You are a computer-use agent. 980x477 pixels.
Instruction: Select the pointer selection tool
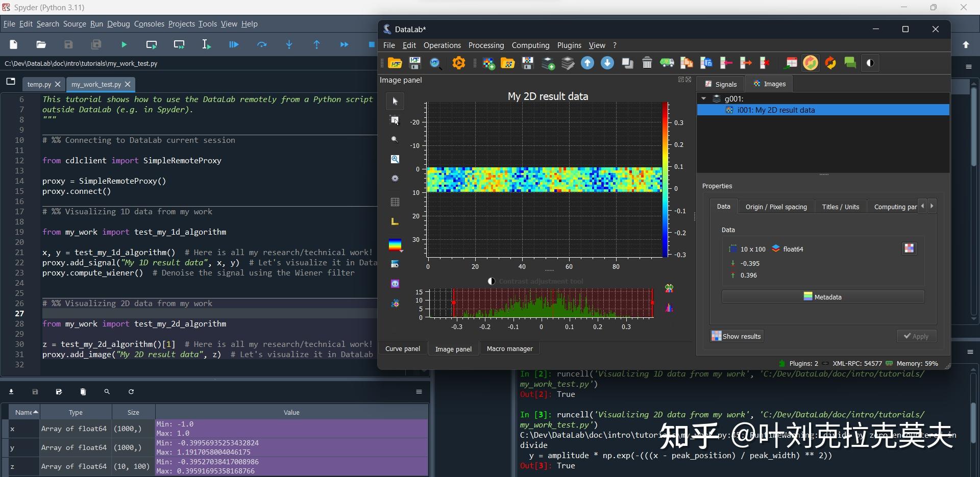pyautogui.click(x=395, y=101)
